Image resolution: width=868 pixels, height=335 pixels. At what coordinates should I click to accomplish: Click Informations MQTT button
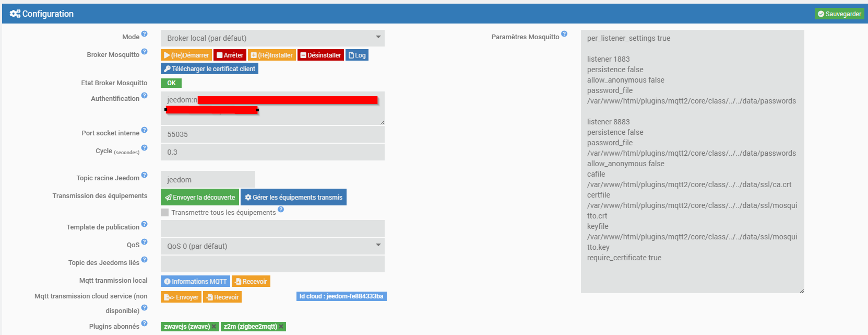pos(195,281)
